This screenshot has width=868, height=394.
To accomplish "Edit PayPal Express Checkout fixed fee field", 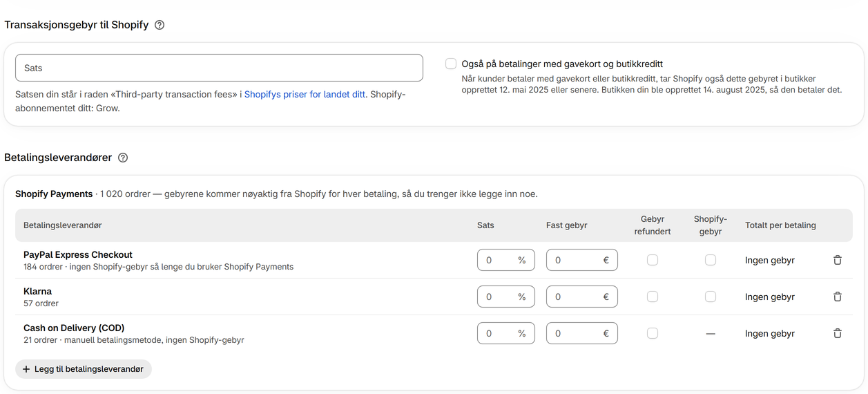I will click(x=582, y=260).
